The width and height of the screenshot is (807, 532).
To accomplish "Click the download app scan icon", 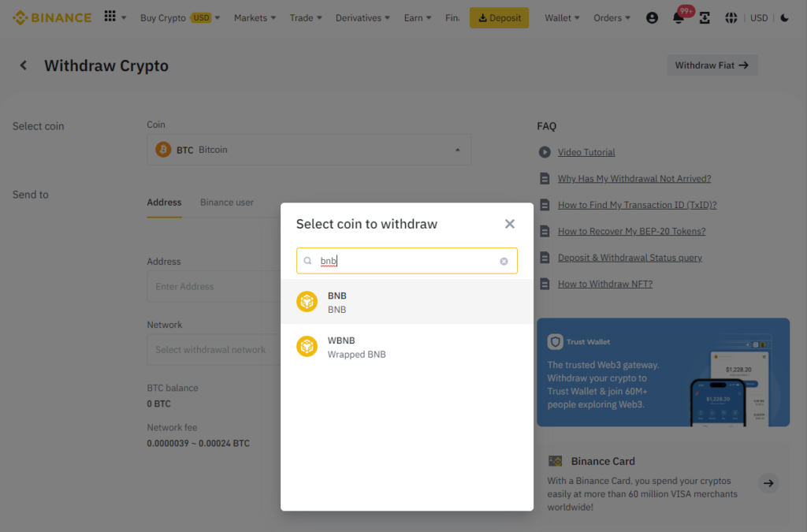I will [x=705, y=18].
